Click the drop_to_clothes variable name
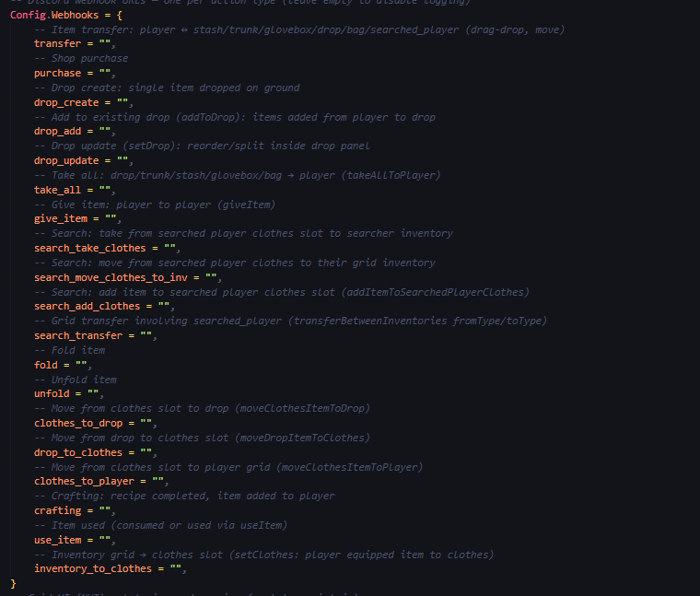The image size is (700, 596). click(77, 452)
